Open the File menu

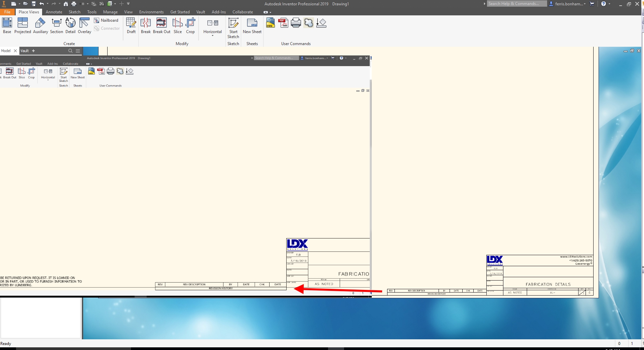7,12
